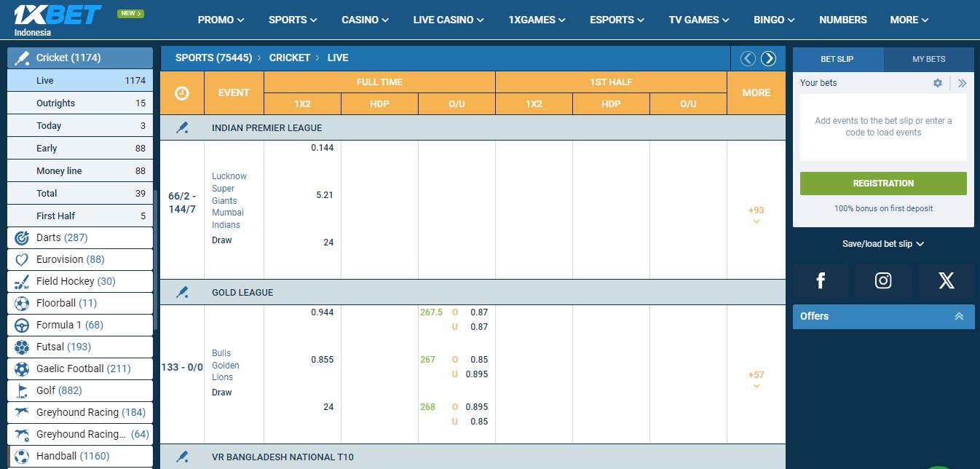Bet on odds 0.144 for Lucknow
The image size is (980, 469).
tap(323, 148)
